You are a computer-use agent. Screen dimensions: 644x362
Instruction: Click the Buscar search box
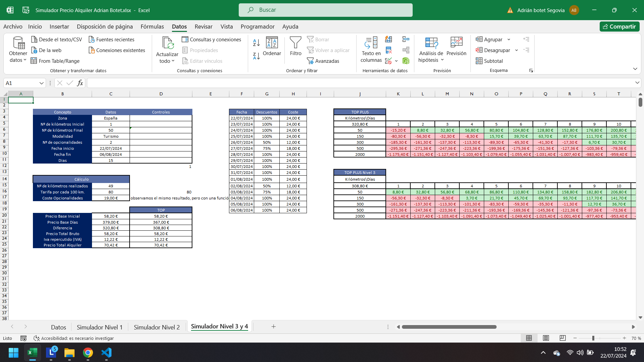326,10
